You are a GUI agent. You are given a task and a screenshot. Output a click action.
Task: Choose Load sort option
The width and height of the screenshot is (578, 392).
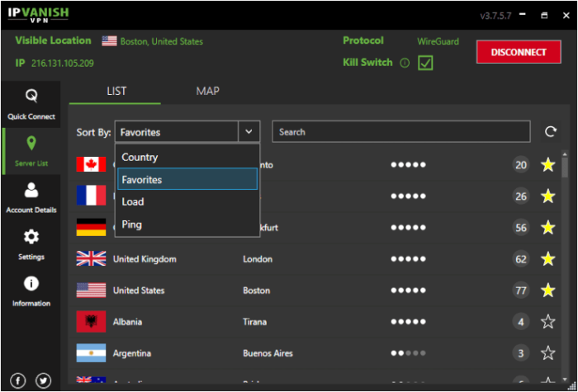(187, 201)
